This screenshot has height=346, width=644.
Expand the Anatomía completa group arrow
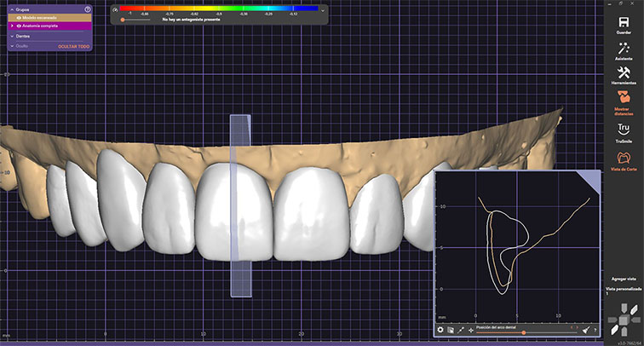coord(12,26)
